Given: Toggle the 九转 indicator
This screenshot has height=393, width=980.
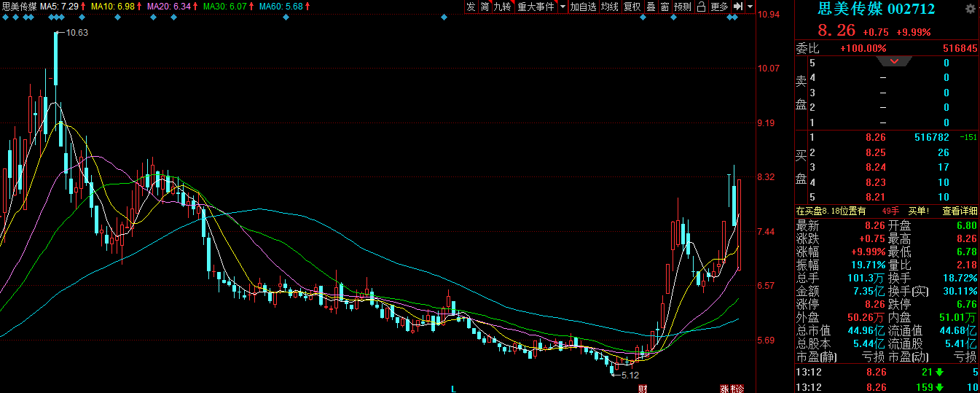Looking at the screenshot, I should point(502,7).
